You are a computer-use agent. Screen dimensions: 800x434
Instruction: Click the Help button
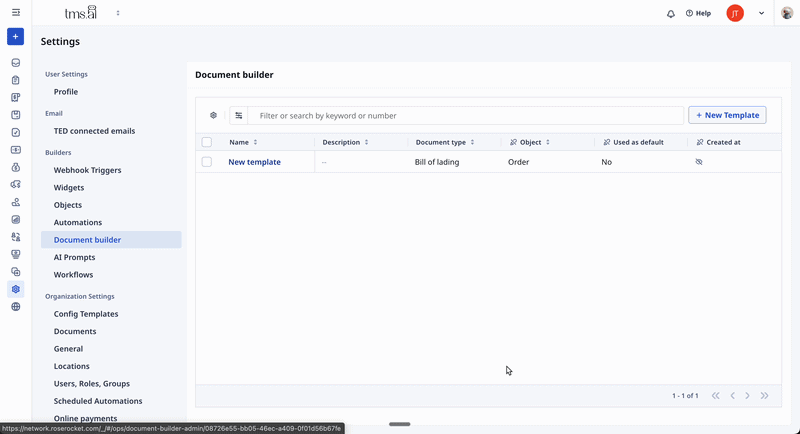(x=698, y=13)
